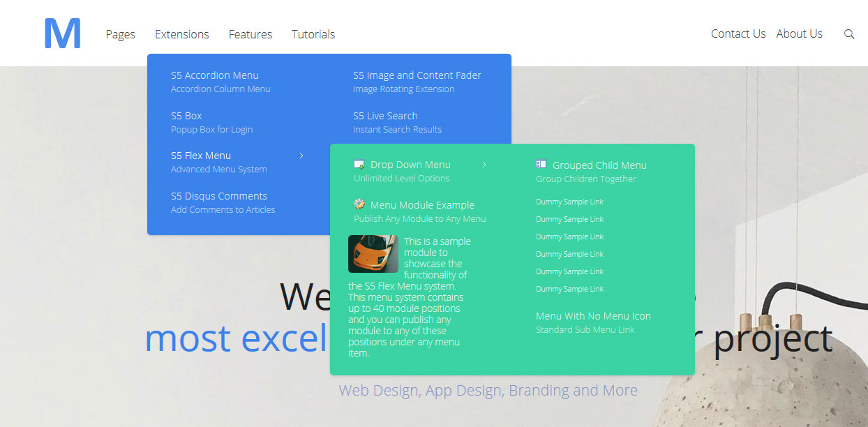Image resolution: width=868 pixels, height=427 pixels.
Task: Select S5 Box popup login item
Action: click(x=186, y=116)
